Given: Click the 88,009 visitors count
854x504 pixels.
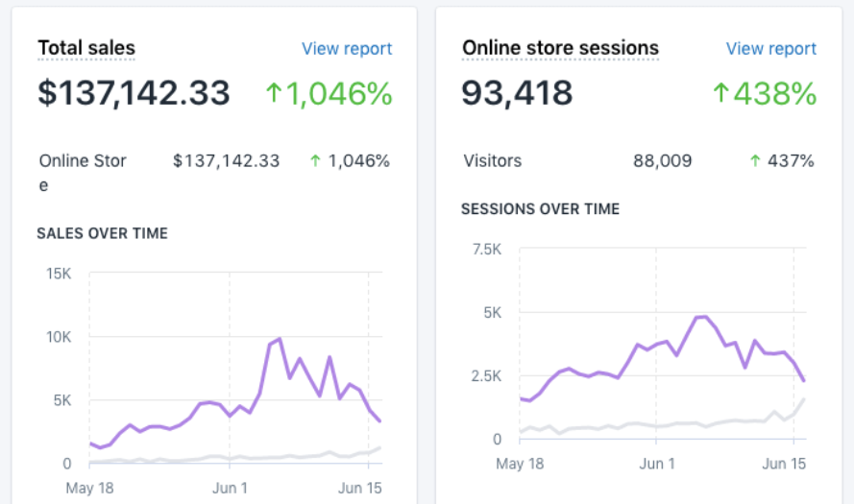Looking at the screenshot, I should 662,161.
